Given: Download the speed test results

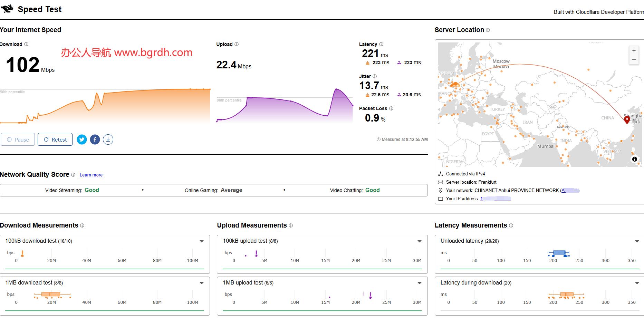Looking at the screenshot, I should 108,139.
